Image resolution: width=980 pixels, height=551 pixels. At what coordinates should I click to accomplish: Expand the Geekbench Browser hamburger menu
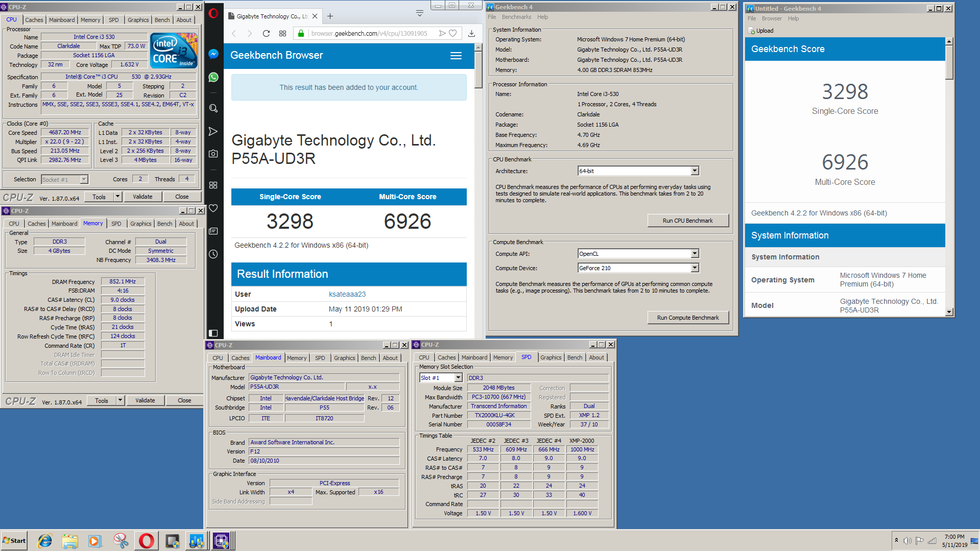pyautogui.click(x=456, y=56)
